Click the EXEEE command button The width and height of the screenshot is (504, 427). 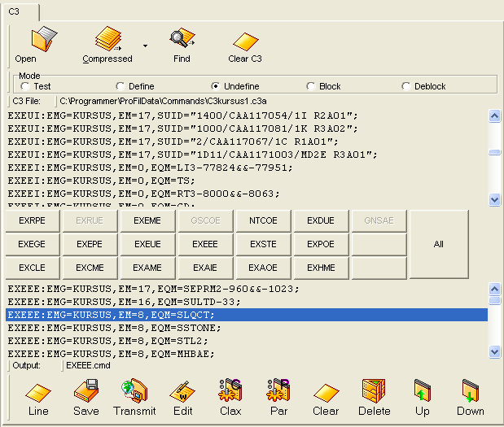point(205,243)
